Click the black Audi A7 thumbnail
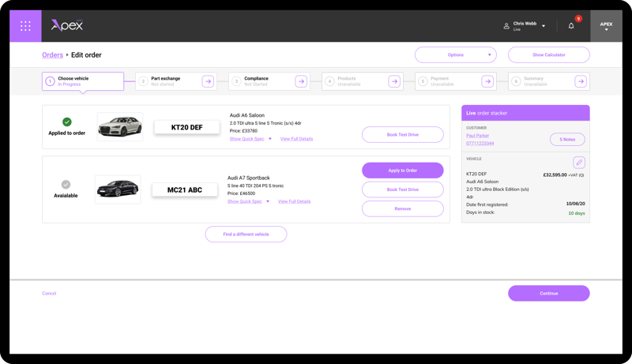Screen dimensions: 632x364 (x=118, y=190)
